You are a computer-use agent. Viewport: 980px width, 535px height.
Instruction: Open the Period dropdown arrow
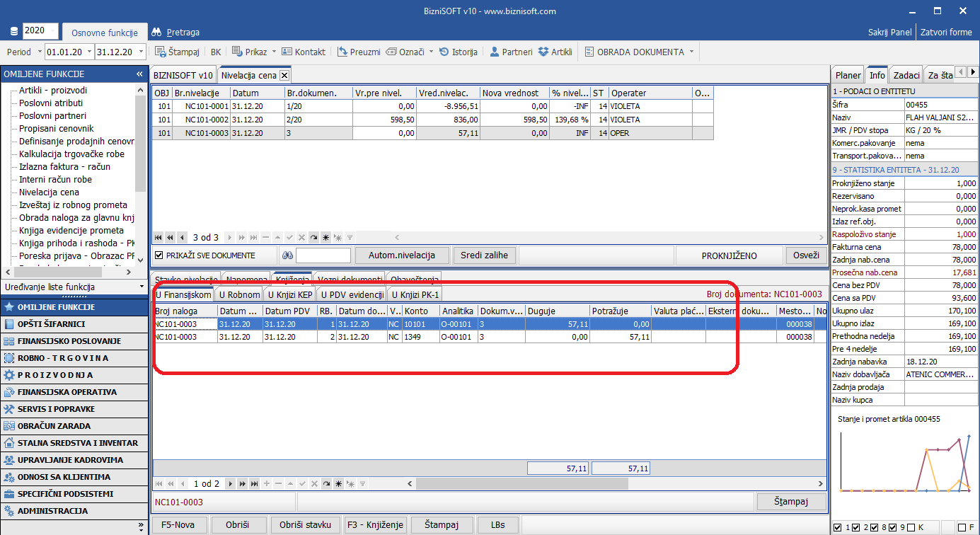38,52
